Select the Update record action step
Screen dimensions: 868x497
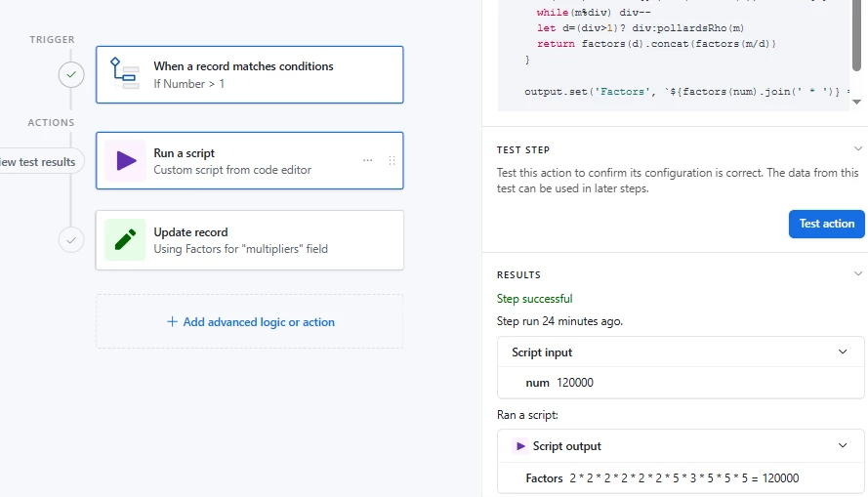coord(249,239)
